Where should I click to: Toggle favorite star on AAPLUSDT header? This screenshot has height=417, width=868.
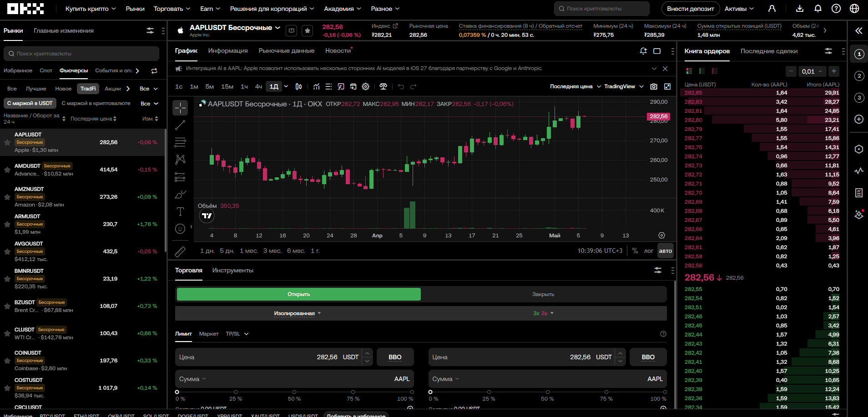tap(308, 31)
